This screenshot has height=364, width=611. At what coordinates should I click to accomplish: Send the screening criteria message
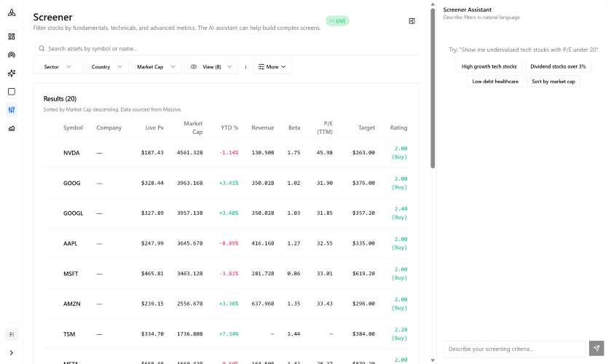pyautogui.click(x=596, y=349)
